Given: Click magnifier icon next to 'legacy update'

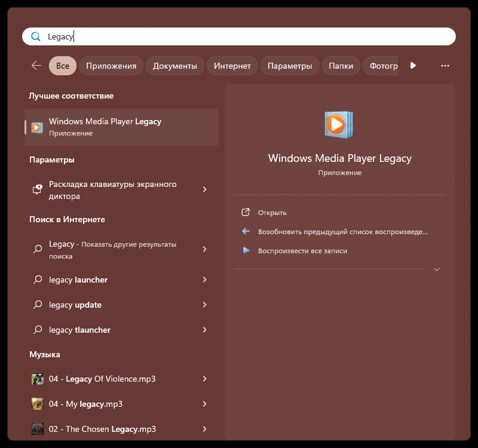Looking at the screenshot, I should [38, 305].
